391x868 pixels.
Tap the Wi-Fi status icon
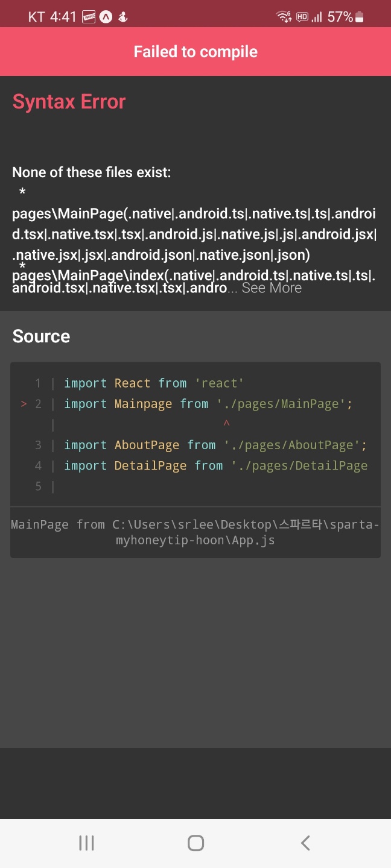point(284,17)
